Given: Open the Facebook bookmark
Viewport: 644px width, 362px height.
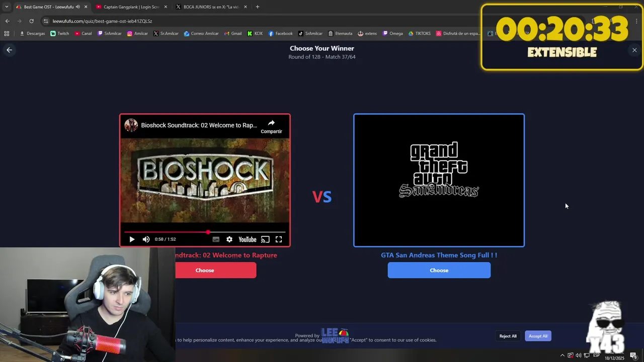Looking at the screenshot, I should tap(280, 34).
